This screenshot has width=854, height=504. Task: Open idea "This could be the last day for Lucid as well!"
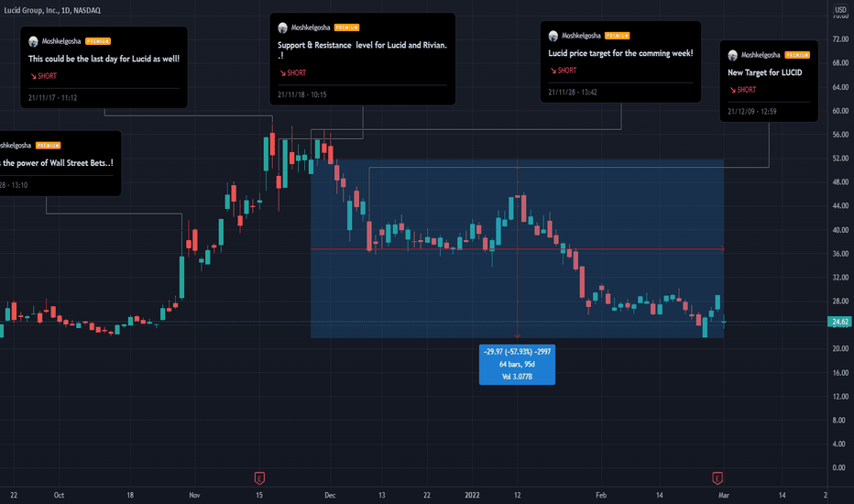[x=104, y=59]
